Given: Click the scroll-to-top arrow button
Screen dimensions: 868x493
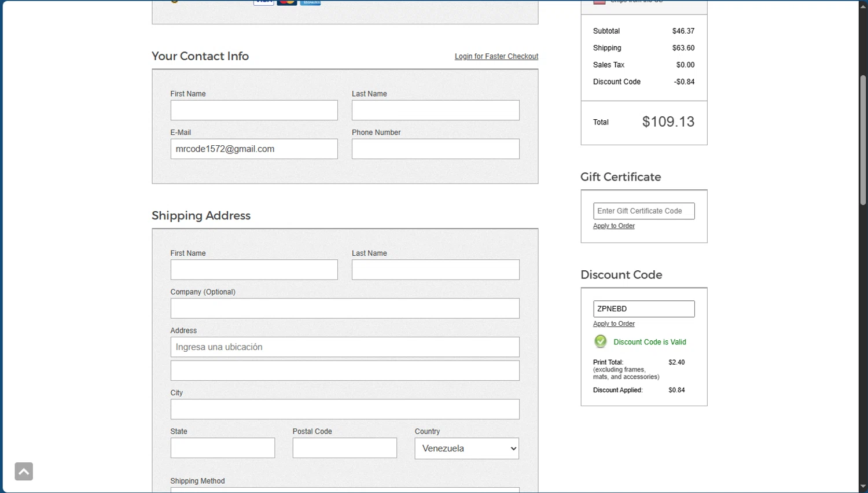Looking at the screenshot, I should 24,472.
